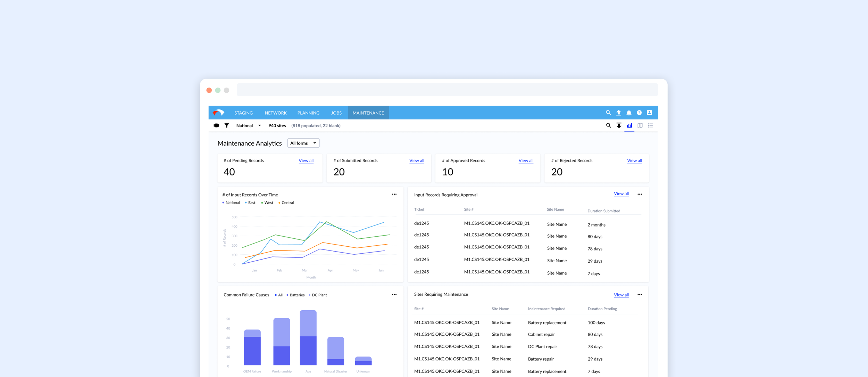The width and height of the screenshot is (868, 377).
Task: Click the upload arrow icon in the navigation bar
Action: pos(618,113)
